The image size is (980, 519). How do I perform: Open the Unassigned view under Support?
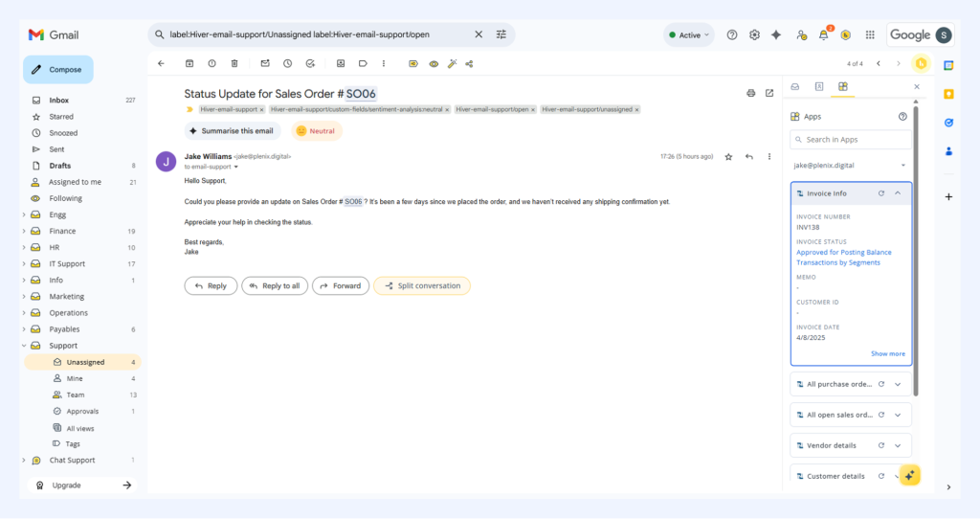[83, 362]
